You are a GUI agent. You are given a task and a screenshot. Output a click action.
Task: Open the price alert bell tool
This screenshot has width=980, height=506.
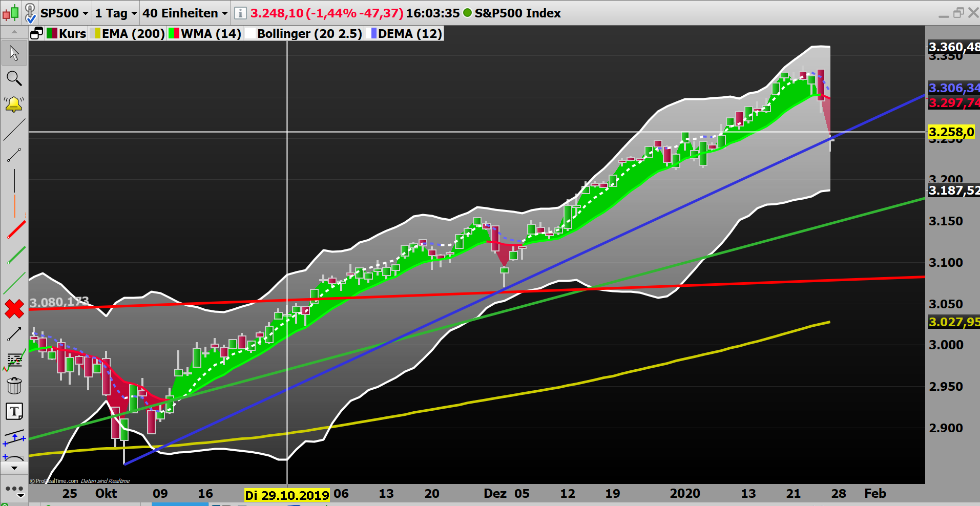click(14, 103)
